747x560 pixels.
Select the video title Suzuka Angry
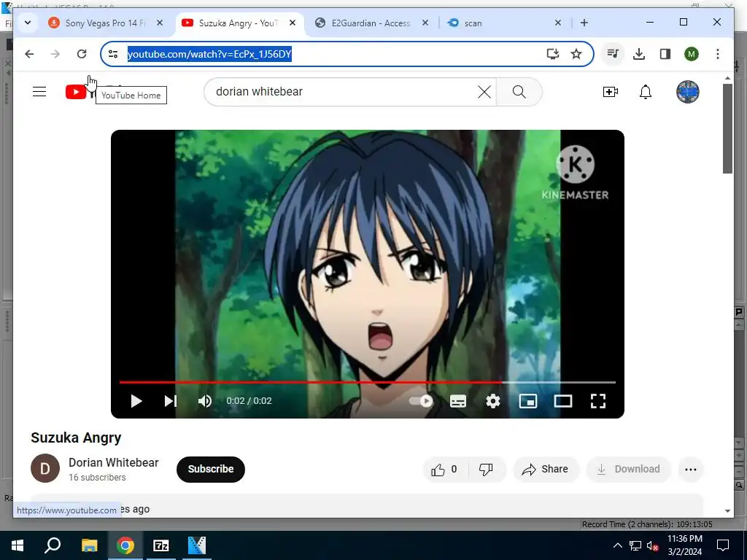(x=76, y=437)
